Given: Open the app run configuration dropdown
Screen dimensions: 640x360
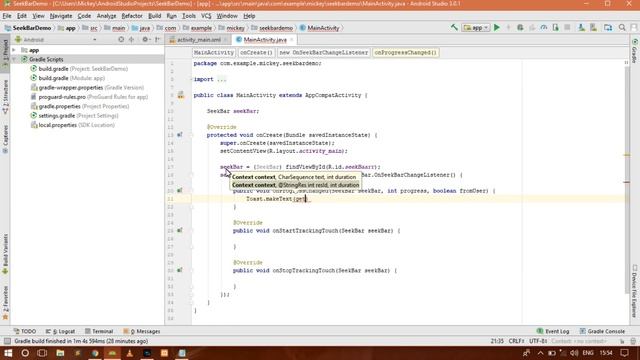Looking at the screenshot, I should click(x=476, y=28).
